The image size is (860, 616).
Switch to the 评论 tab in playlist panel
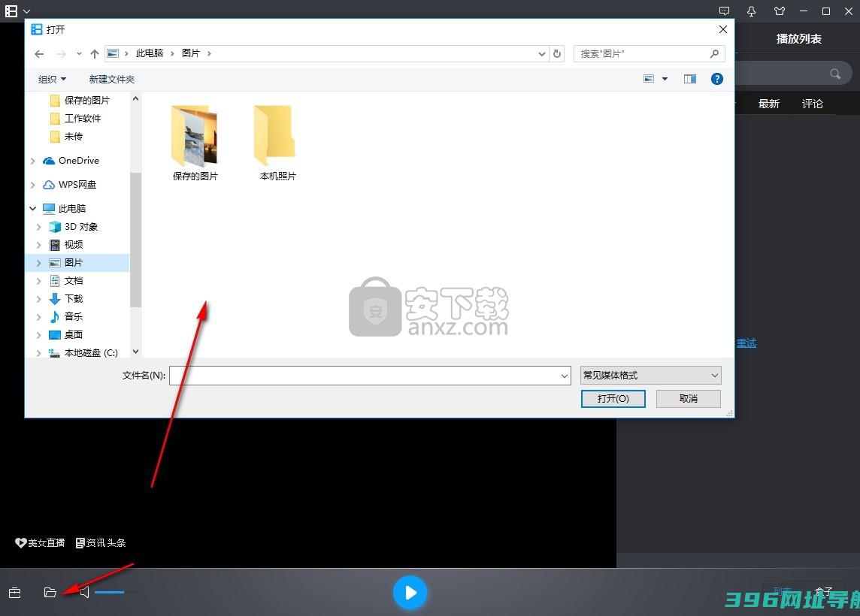click(x=813, y=104)
